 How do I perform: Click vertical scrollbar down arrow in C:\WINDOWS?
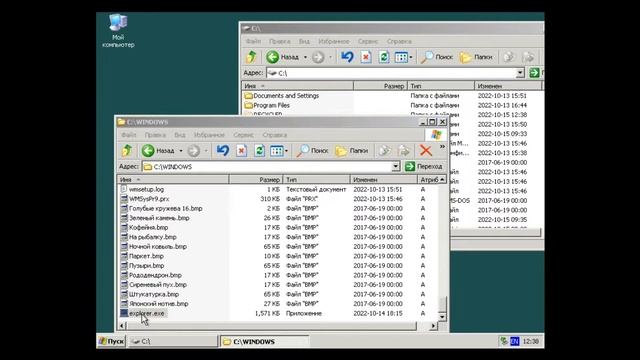point(442,317)
